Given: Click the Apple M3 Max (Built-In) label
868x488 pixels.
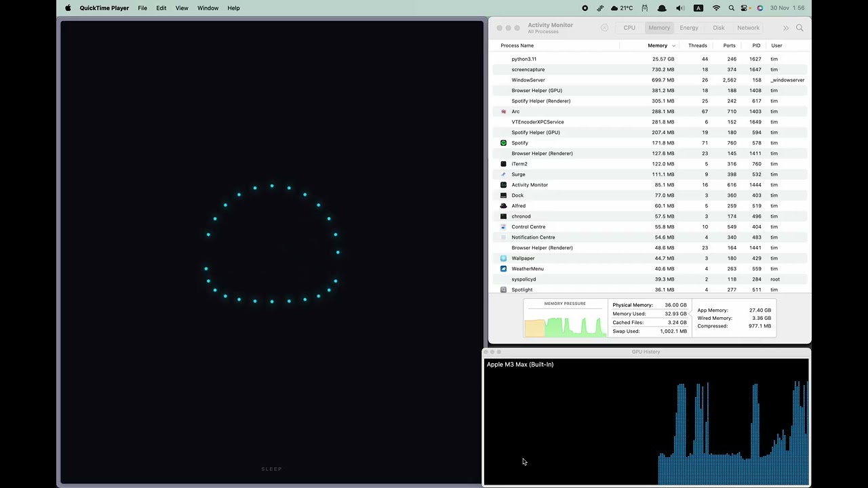Looking at the screenshot, I should click(520, 365).
